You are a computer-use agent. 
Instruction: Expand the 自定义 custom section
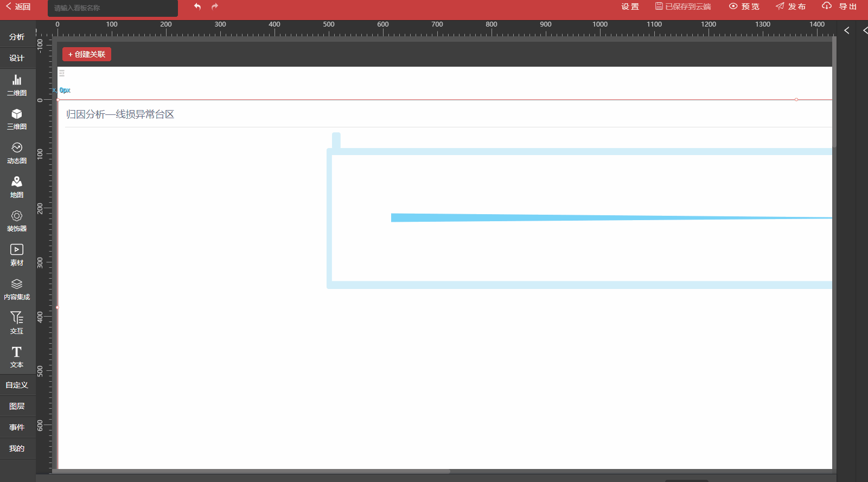pyautogui.click(x=17, y=385)
